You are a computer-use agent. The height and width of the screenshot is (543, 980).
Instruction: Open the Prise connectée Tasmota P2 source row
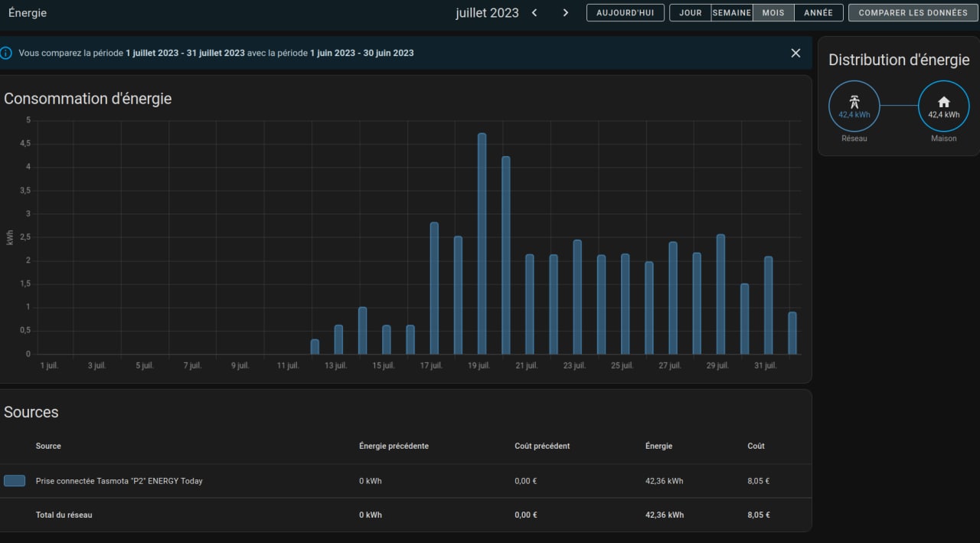119,481
